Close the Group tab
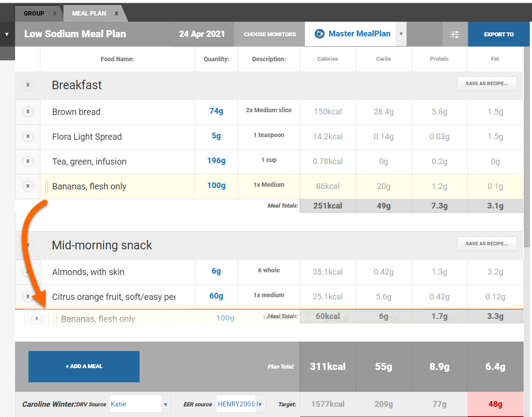The width and height of the screenshot is (532, 417). coord(55,13)
